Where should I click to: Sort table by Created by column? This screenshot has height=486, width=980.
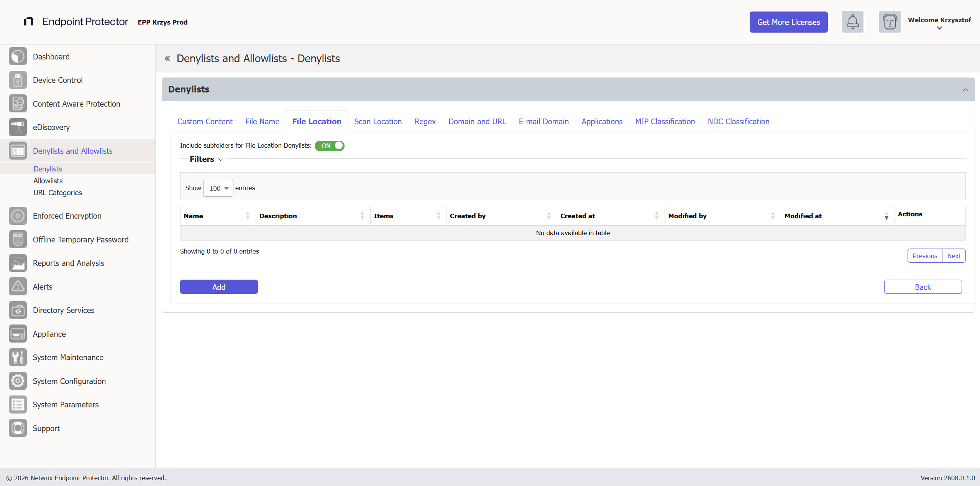[501, 216]
